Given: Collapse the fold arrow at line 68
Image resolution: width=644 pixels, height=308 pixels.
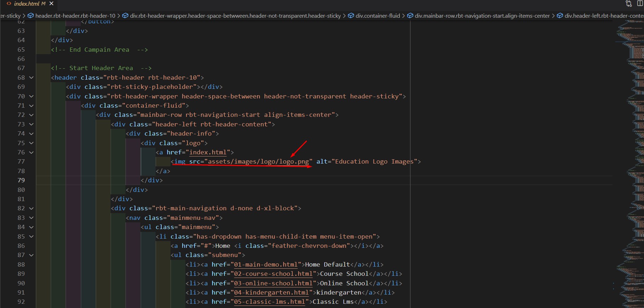Looking at the screenshot, I should tap(31, 78).
